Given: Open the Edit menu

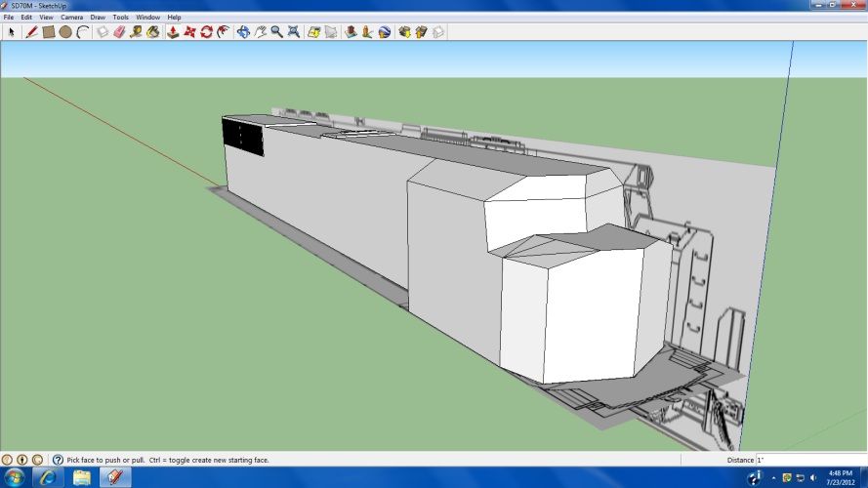Looking at the screenshot, I should pyautogui.click(x=26, y=18).
